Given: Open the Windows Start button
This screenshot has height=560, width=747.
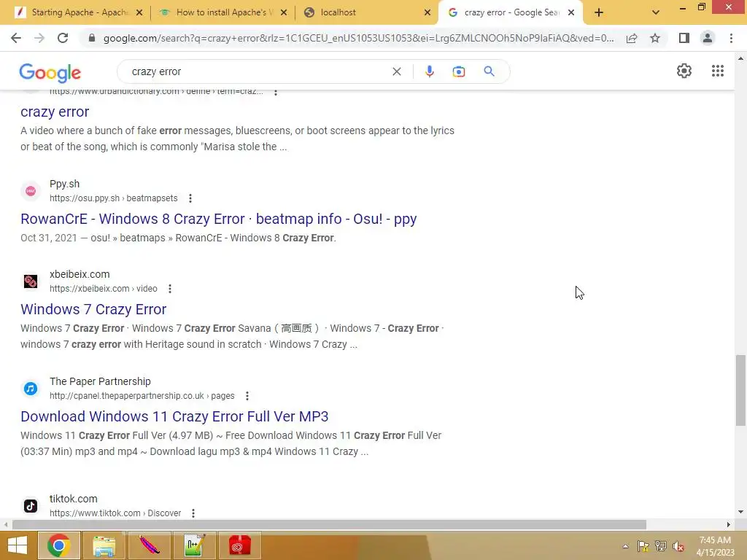Looking at the screenshot, I should 18,545.
